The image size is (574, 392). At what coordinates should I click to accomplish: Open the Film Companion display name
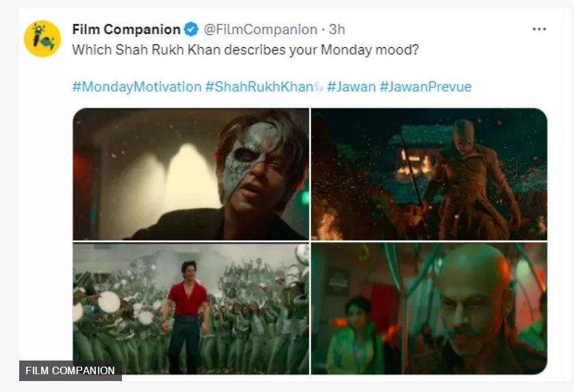(127, 29)
